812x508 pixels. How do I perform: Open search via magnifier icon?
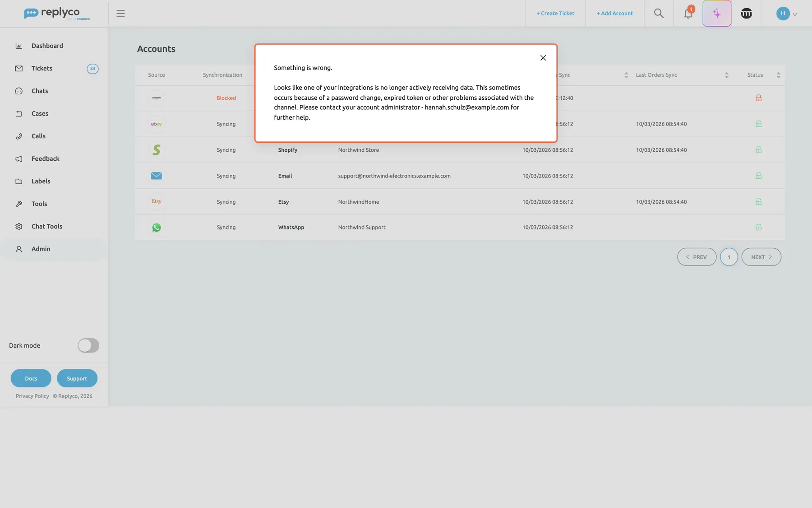tap(659, 14)
